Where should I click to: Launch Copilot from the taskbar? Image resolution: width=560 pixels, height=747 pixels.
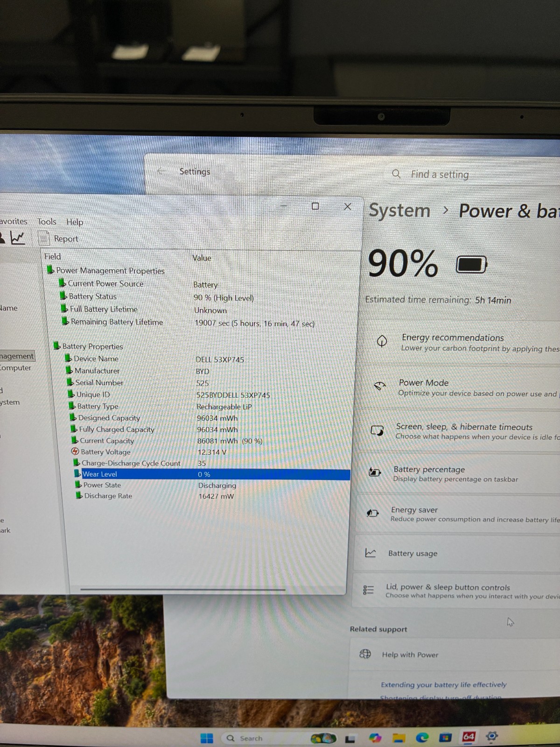coord(375,738)
